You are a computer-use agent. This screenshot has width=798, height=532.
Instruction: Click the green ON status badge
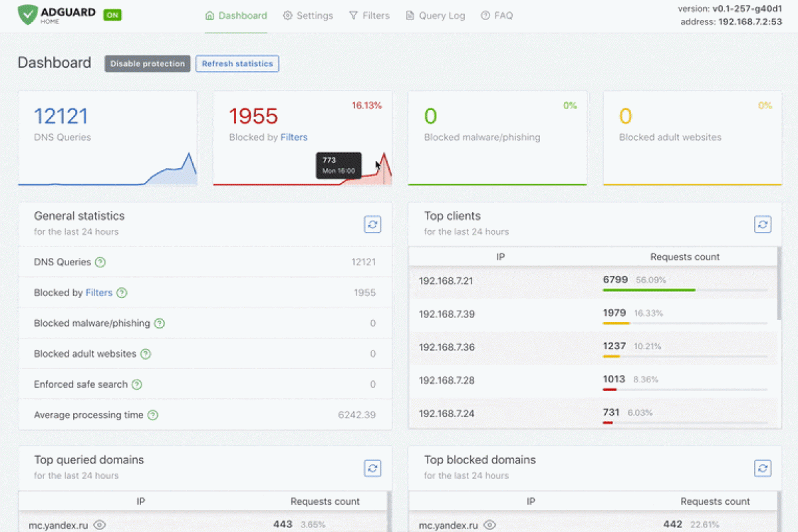pos(112,15)
